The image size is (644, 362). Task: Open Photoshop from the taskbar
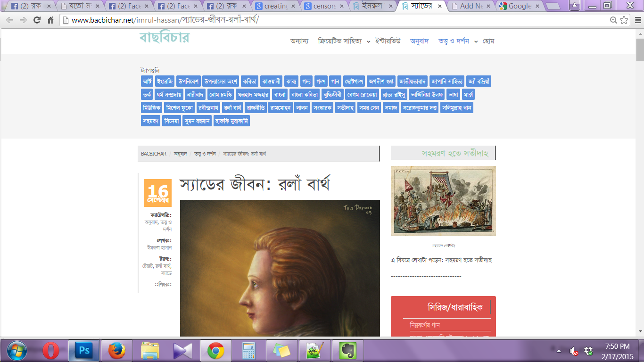click(x=84, y=351)
